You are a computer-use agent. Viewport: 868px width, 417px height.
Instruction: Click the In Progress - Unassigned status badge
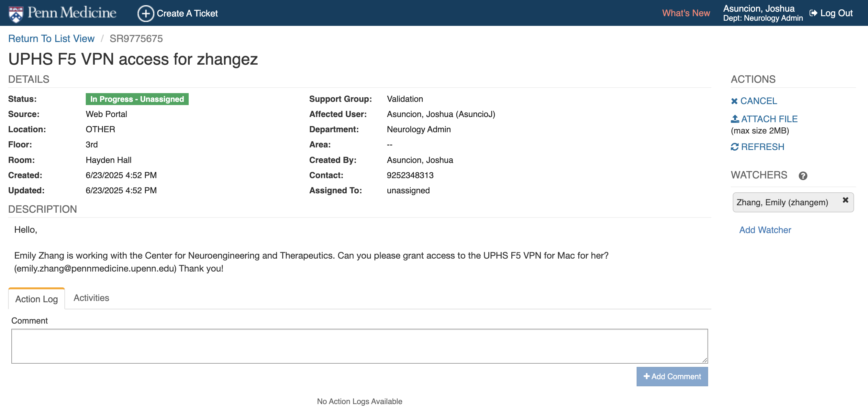coord(137,99)
